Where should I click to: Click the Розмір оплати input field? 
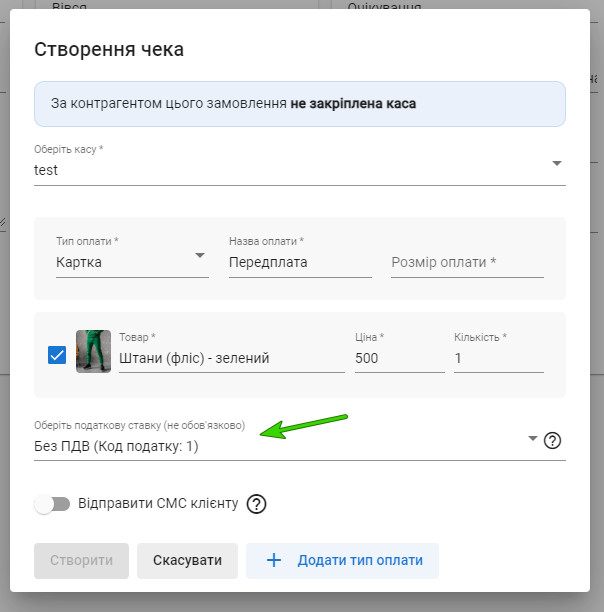(466, 262)
